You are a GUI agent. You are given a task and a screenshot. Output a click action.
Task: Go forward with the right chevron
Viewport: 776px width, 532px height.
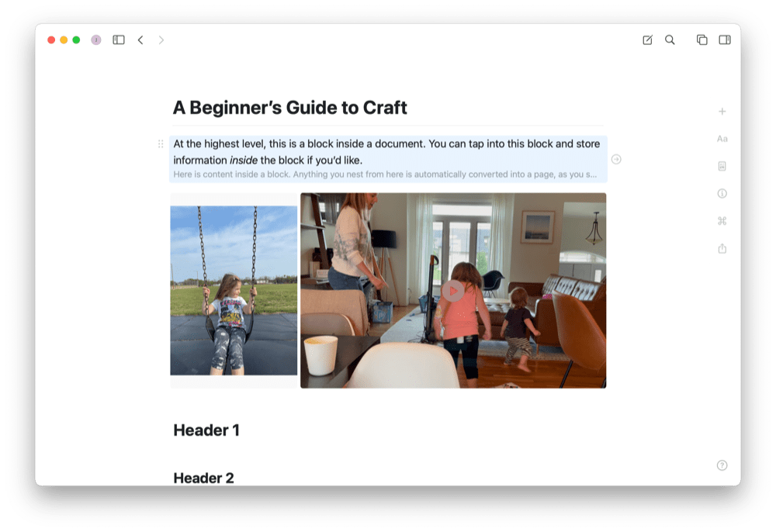161,40
